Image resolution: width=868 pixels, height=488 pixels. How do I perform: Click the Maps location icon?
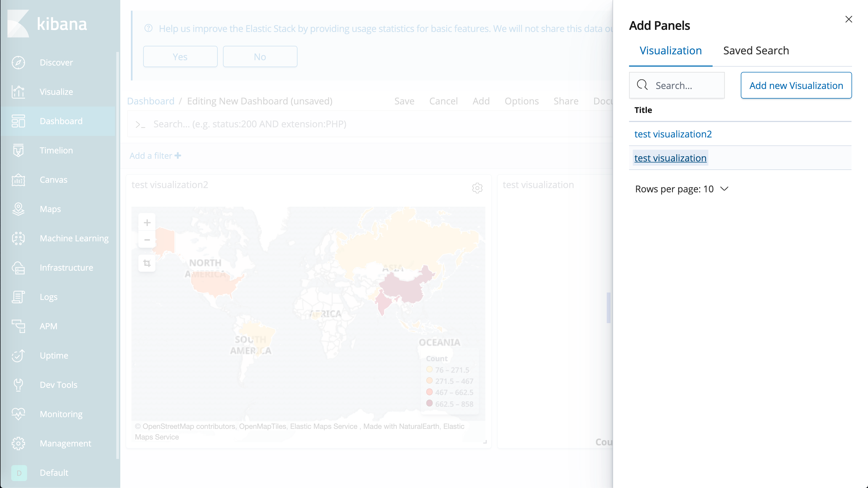tap(18, 209)
